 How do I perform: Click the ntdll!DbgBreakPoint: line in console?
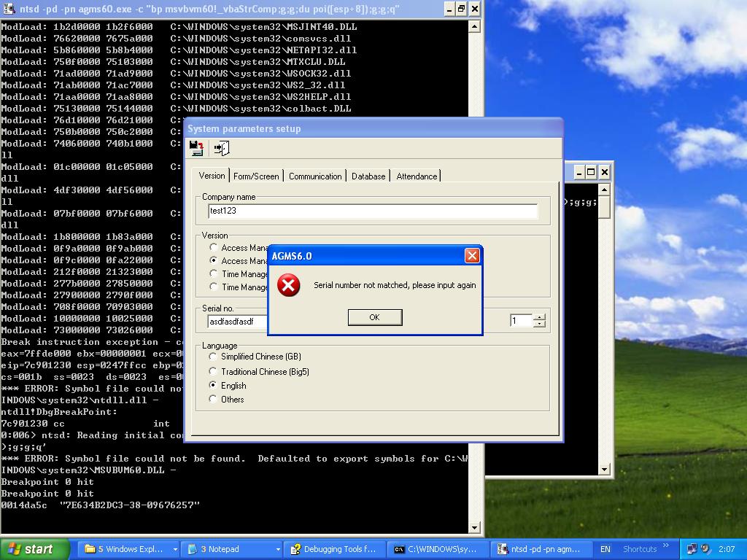(x=59, y=411)
